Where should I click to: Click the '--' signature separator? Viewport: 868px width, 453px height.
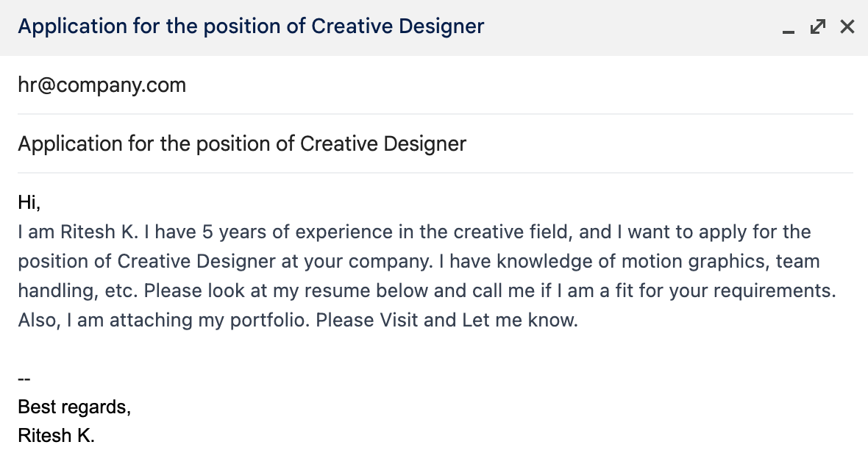tap(24, 379)
